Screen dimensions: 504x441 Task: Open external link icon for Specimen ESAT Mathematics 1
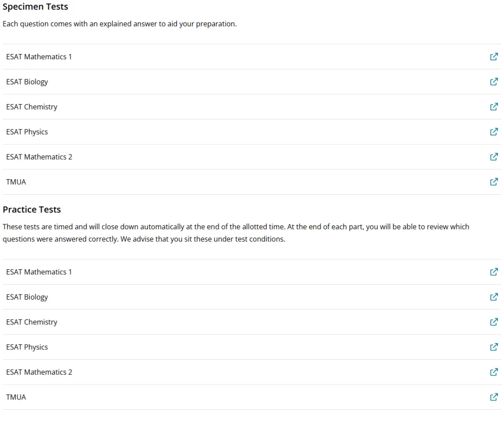(x=494, y=56)
